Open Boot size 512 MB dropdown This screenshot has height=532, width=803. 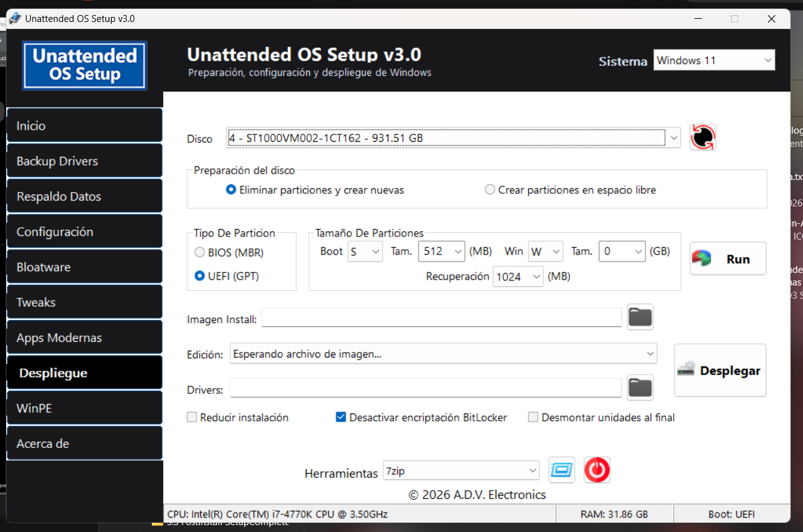coord(441,252)
